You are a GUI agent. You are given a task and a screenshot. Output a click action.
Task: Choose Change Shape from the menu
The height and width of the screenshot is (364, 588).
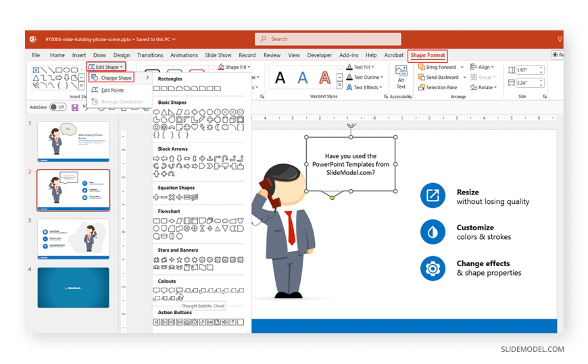116,78
